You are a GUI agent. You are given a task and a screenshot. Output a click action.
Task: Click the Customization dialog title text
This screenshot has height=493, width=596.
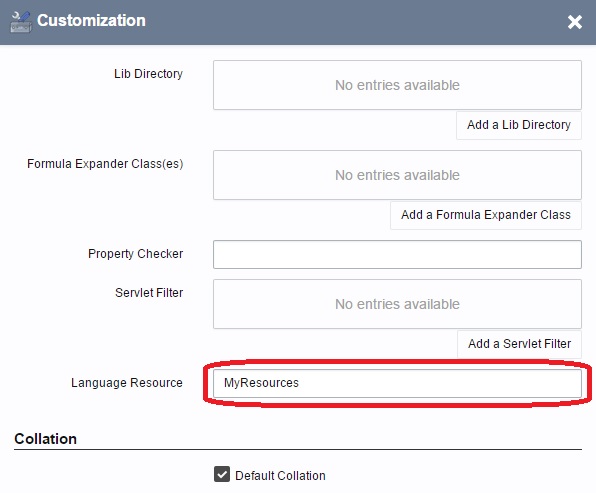pyautogui.click(x=91, y=21)
